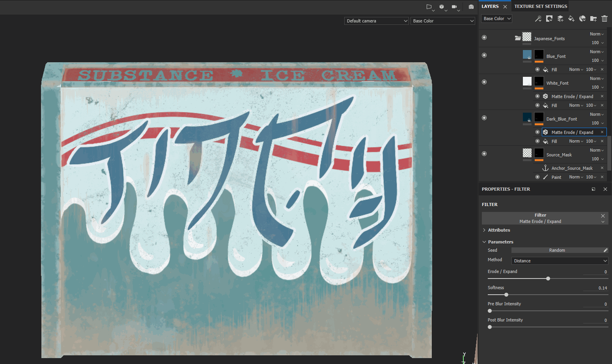Click the Erode / Expand slider handle
This screenshot has width=612, height=364.
[x=548, y=279]
